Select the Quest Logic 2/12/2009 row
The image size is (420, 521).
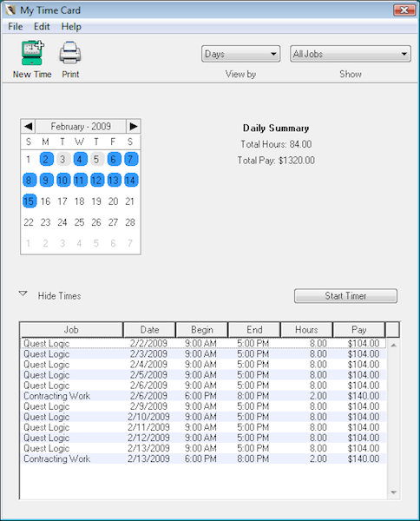click(203, 438)
